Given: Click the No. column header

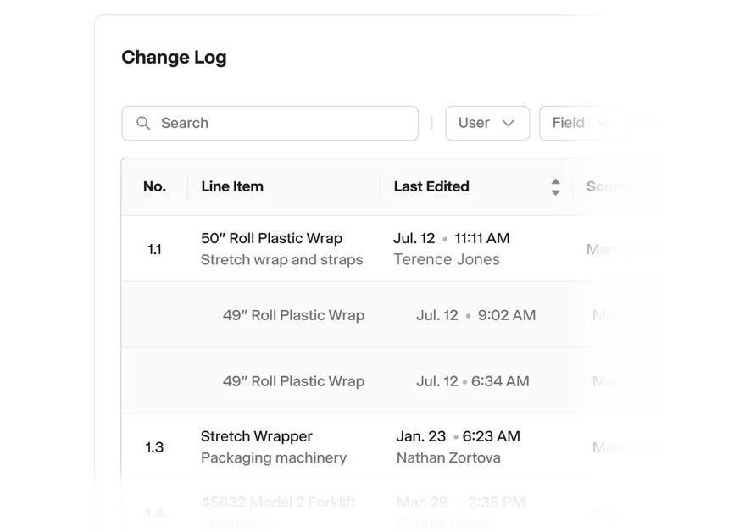Looking at the screenshot, I should pyautogui.click(x=155, y=186).
